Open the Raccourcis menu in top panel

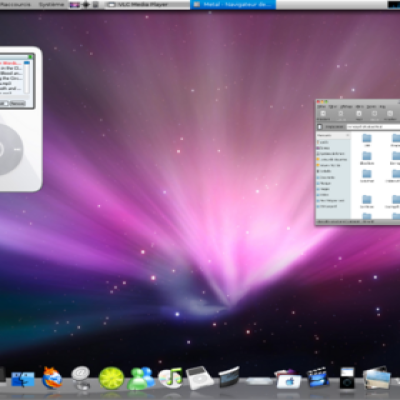pos(15,5)
